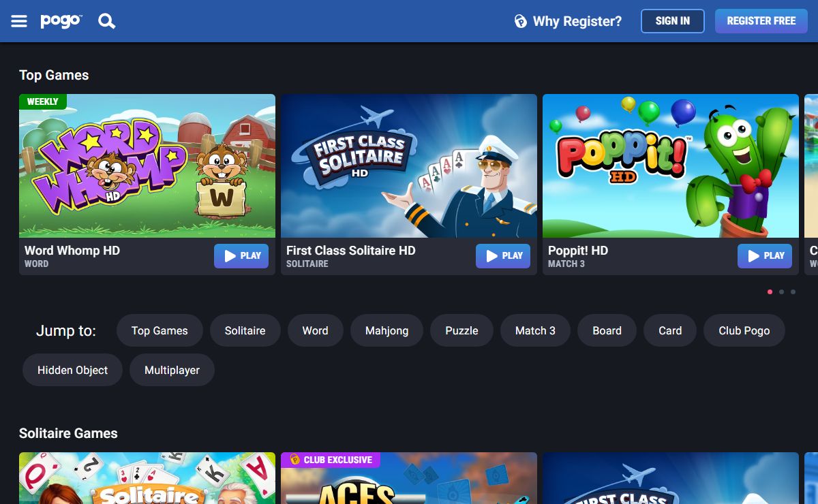Jump to Puzzle category
This screenshot has width=818, height=504.
[x=462, y=331]
